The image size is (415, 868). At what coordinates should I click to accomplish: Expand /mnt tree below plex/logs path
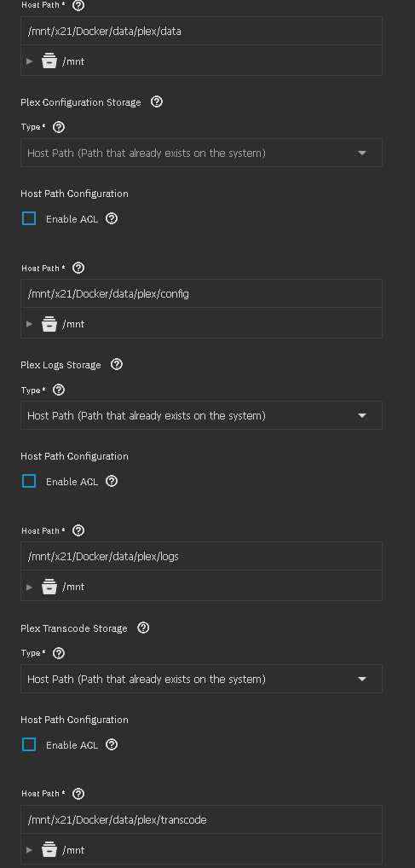pyautogui.click(x=30, y=587)
